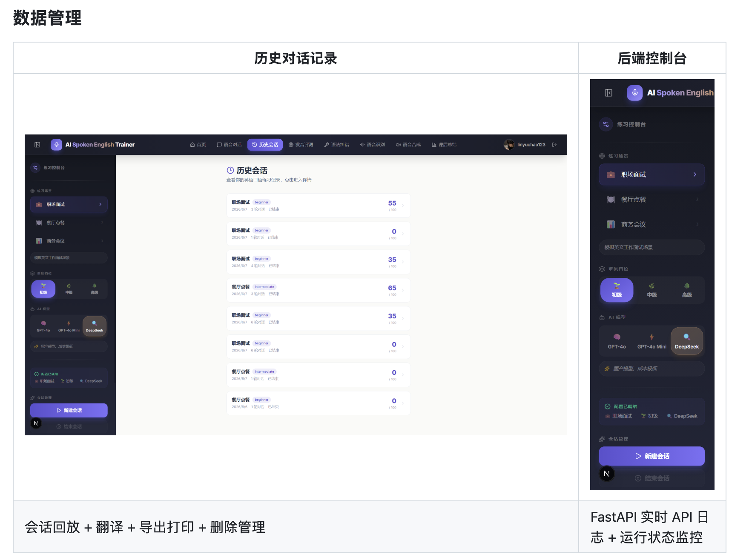Screen dimensions: 729x560
Task: Go to 语法纠错 navigation item
Action: coord(337,145)
